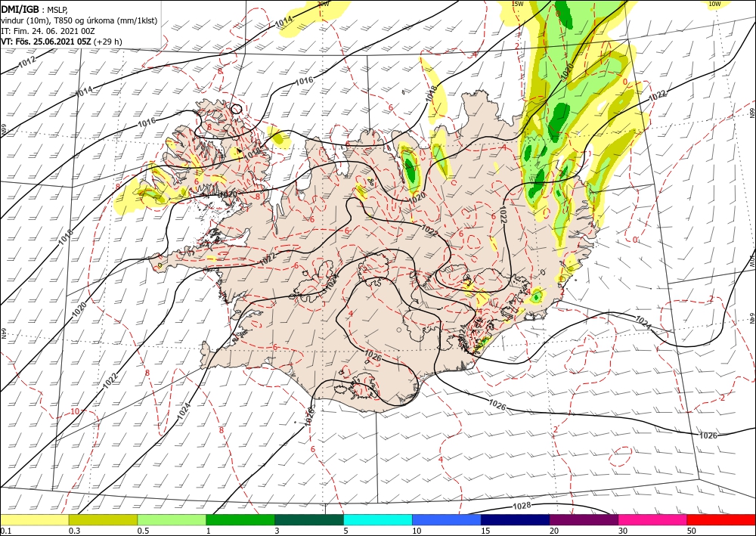
Task: Pick the cyan 5–10 mm legend swatch
Action: [378, 520]
